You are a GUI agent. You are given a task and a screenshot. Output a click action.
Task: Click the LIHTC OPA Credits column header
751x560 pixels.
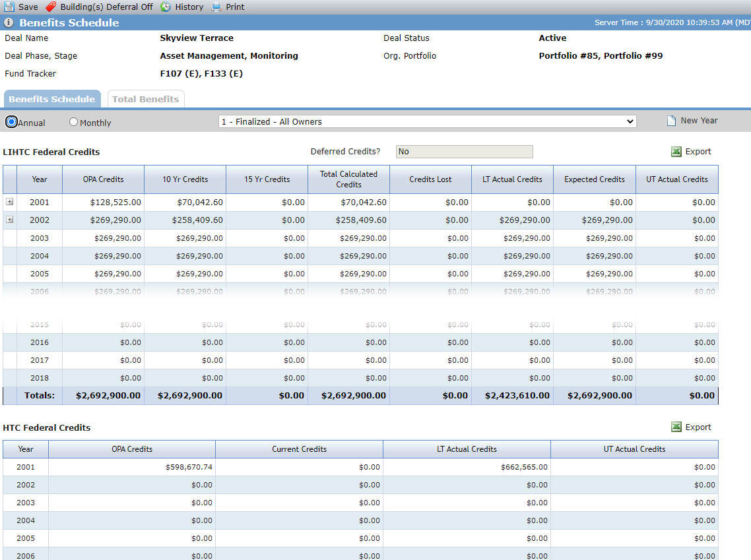(x=103, y=179)
